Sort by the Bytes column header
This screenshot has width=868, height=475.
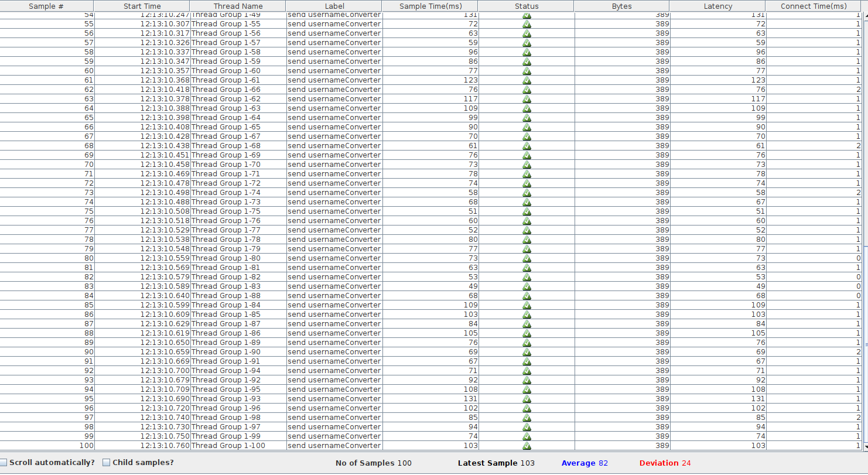(621, 6)
